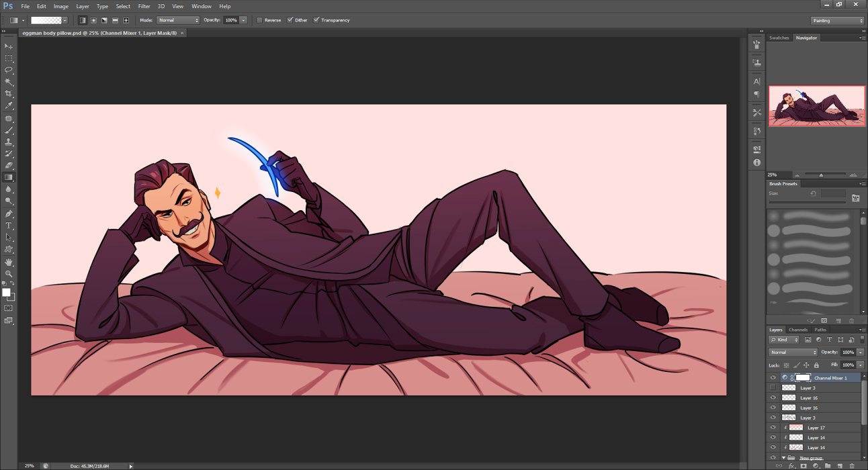The width and height of the screenshot is (868, 470).
Task: Open the gradient Mode dropdown
Action: tap(178, 20)
